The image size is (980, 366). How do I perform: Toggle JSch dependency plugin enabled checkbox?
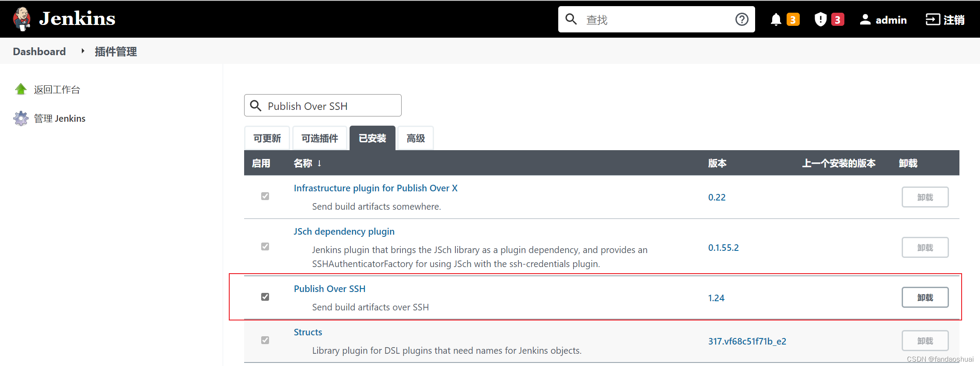pyautogui.click(x=265, y=246)
